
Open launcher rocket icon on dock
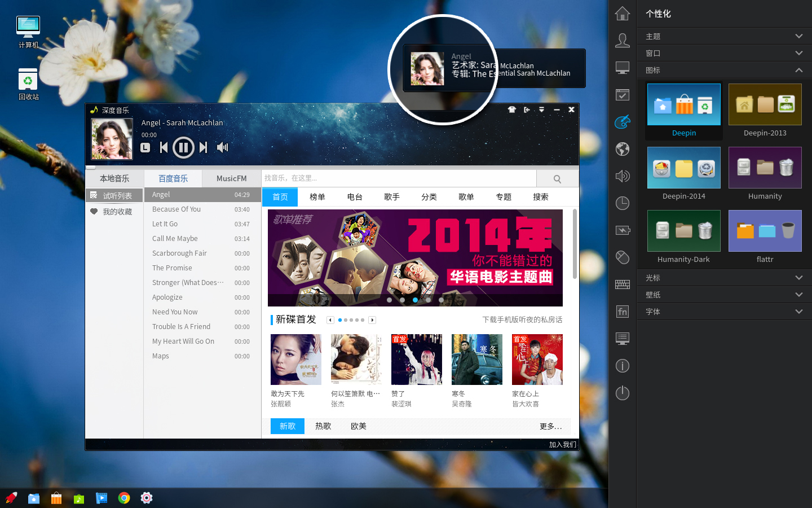click(11, 498)
